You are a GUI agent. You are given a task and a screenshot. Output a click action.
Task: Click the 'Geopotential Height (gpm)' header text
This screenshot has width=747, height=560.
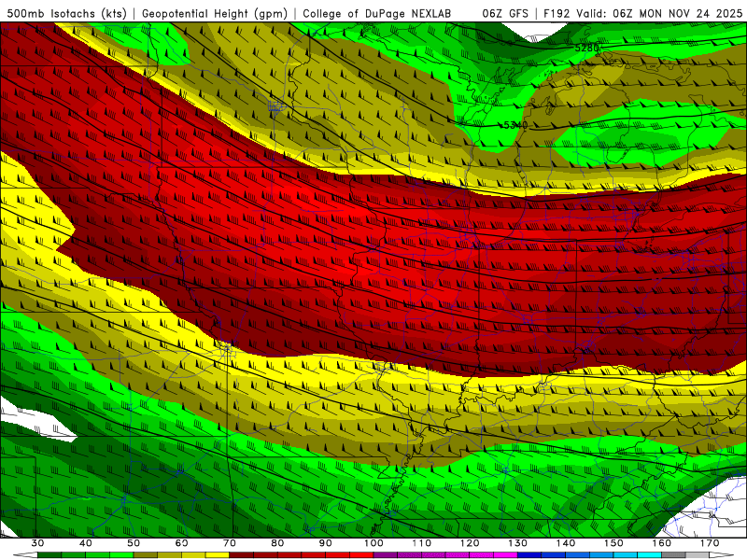(x=215, y=13)
